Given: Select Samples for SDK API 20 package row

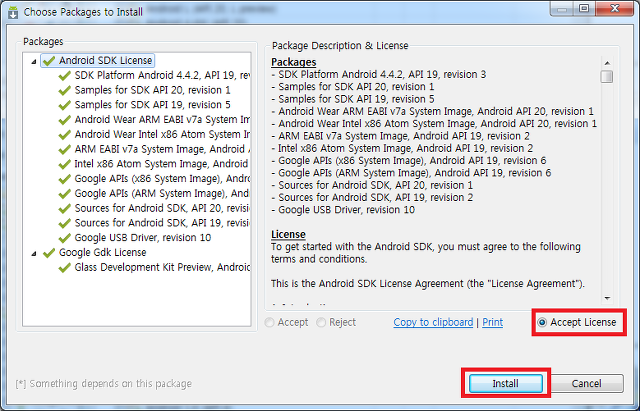Looking at the screenshot, I should point(144,90).
